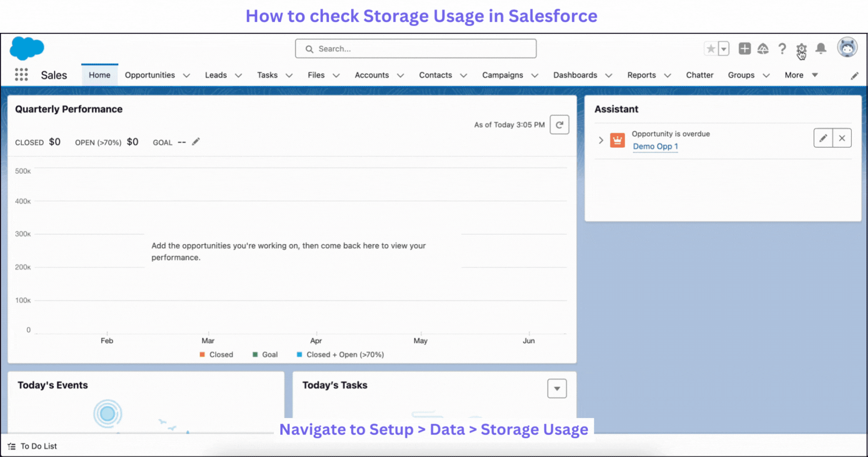Open the Groups tab
868x457 pixels.
(741, 75)
